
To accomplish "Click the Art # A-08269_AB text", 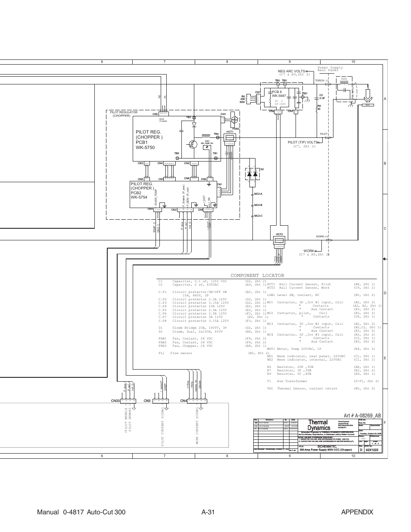I will 362,415.
